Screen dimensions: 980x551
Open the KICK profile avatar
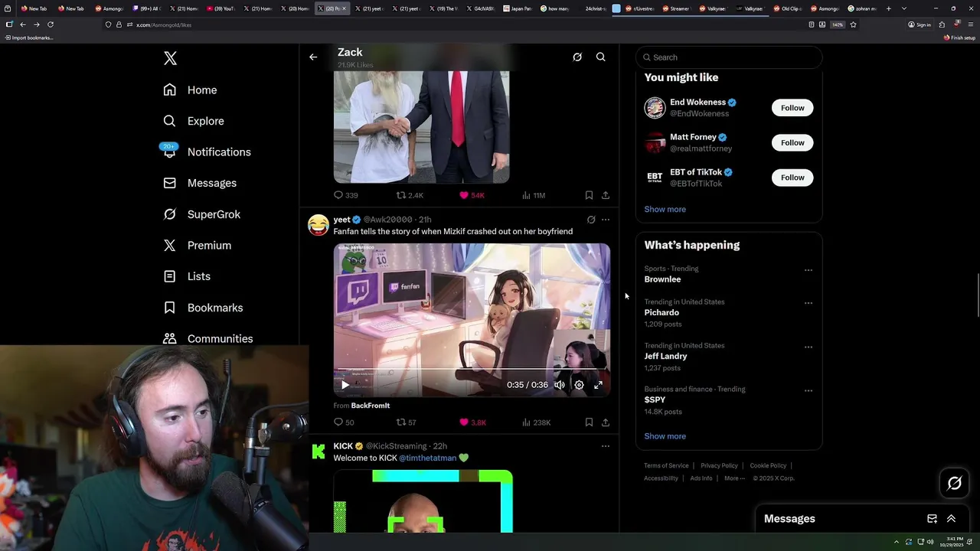[318, 452]
